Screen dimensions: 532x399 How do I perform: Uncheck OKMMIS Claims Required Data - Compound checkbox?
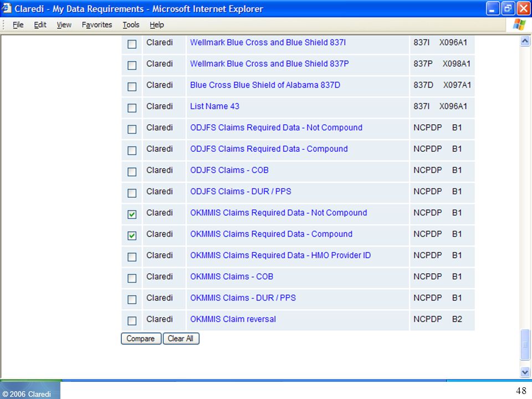pos(132,236)
